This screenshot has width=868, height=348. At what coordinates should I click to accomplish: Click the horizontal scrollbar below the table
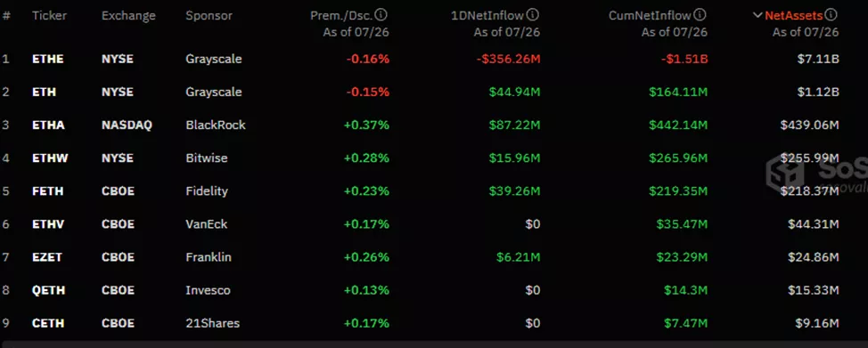click(434, 344)
